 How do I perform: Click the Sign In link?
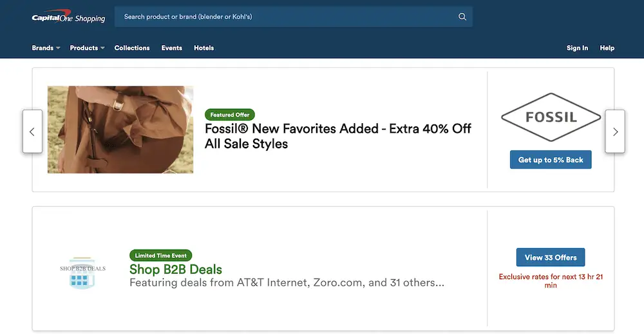pyautogui.click(x=577, y=48)
